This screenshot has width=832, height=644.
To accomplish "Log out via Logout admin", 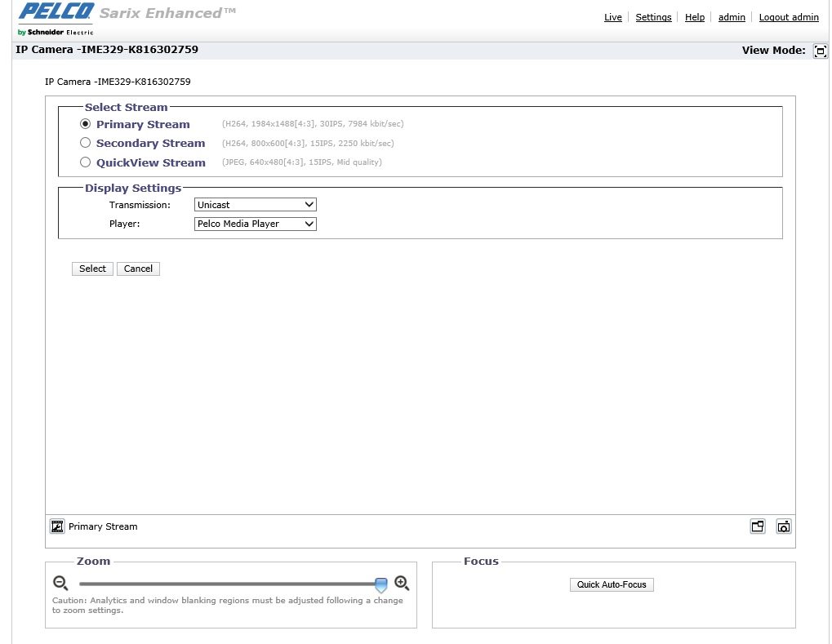I will point(789,17).
